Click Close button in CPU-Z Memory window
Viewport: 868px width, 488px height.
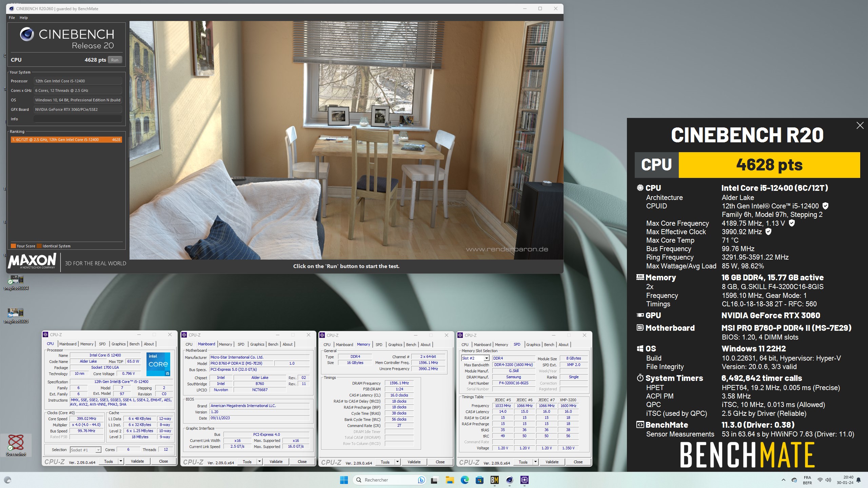[x=440, y=462]
